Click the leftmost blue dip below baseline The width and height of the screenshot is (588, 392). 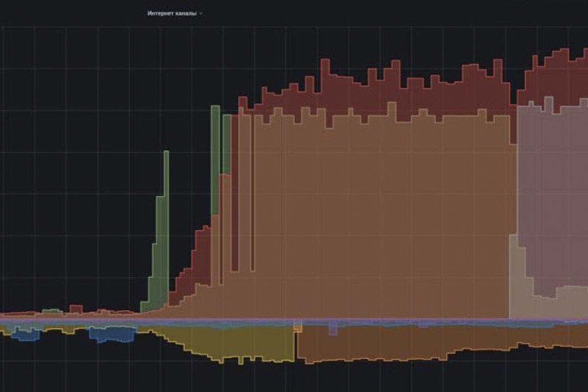tap(25, 334)
